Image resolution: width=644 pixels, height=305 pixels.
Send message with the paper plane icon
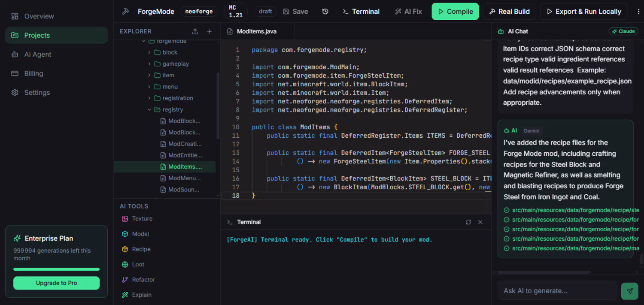(629, 291)
